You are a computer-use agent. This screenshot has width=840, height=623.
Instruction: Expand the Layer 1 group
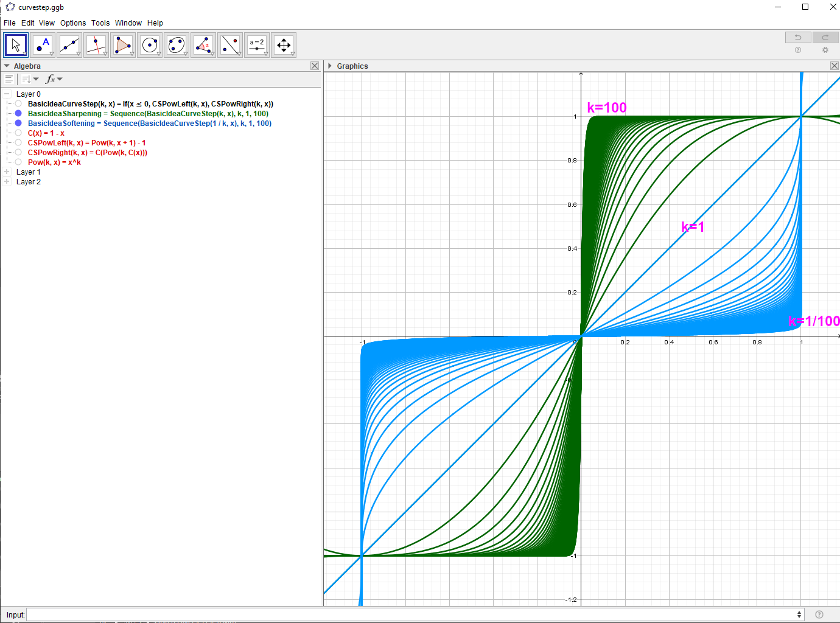(x=7, y=172)
